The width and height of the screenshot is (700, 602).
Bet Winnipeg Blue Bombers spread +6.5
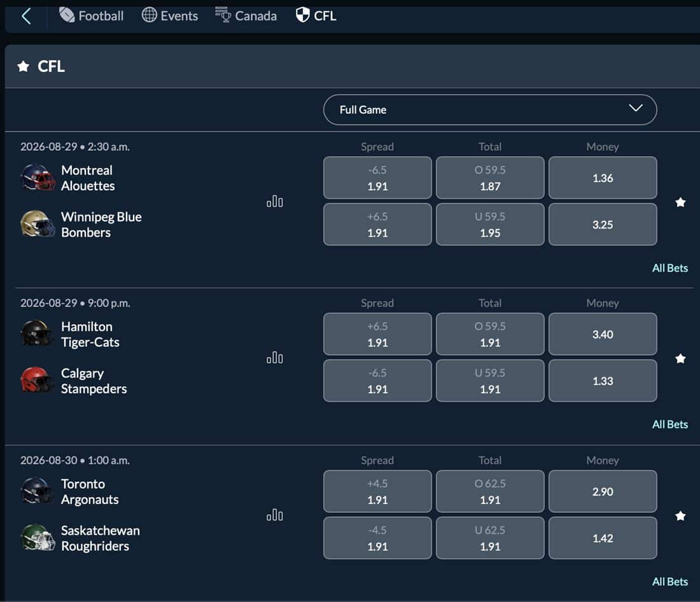click(x=377, y=224)
